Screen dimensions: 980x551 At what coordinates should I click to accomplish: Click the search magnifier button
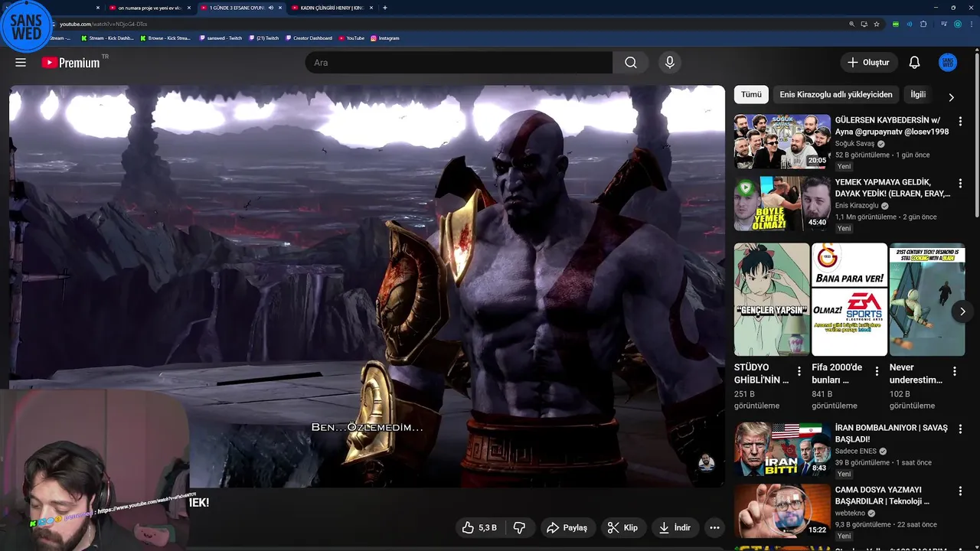click(630, 63)
